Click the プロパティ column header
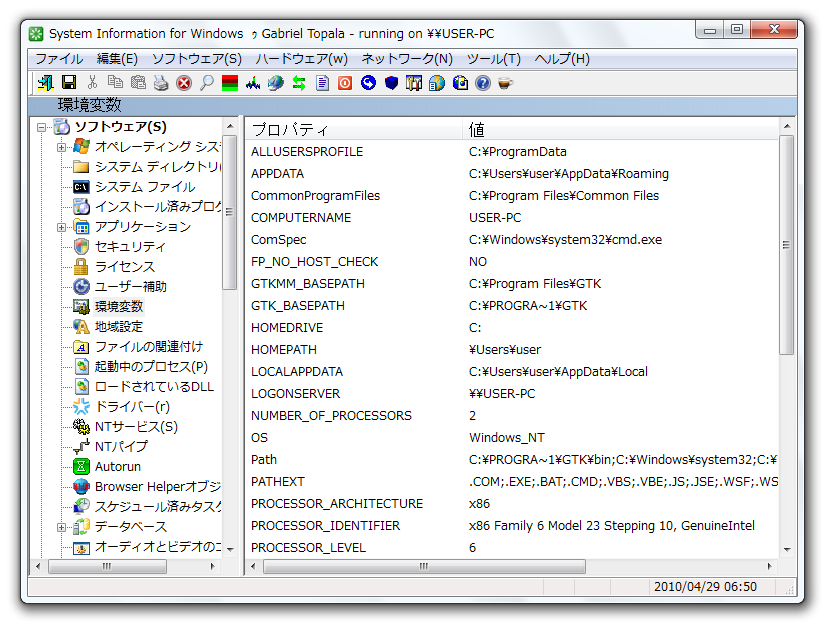 click(x=354, y=129)
